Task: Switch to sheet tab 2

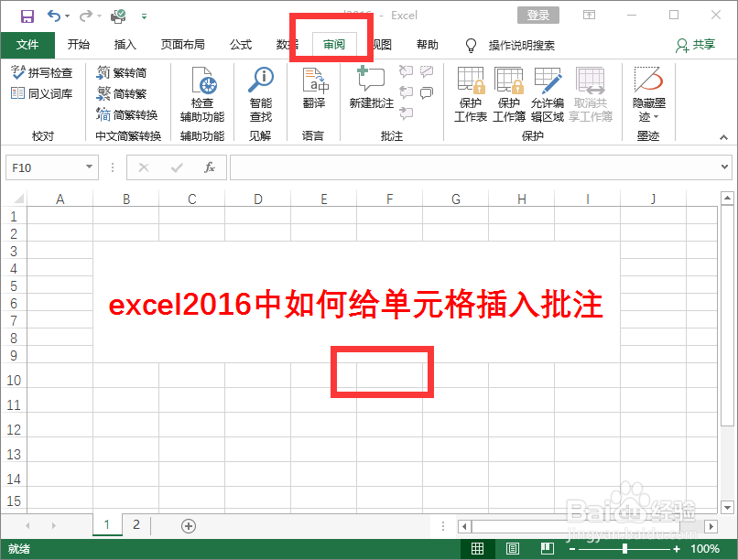Action: 136,524
